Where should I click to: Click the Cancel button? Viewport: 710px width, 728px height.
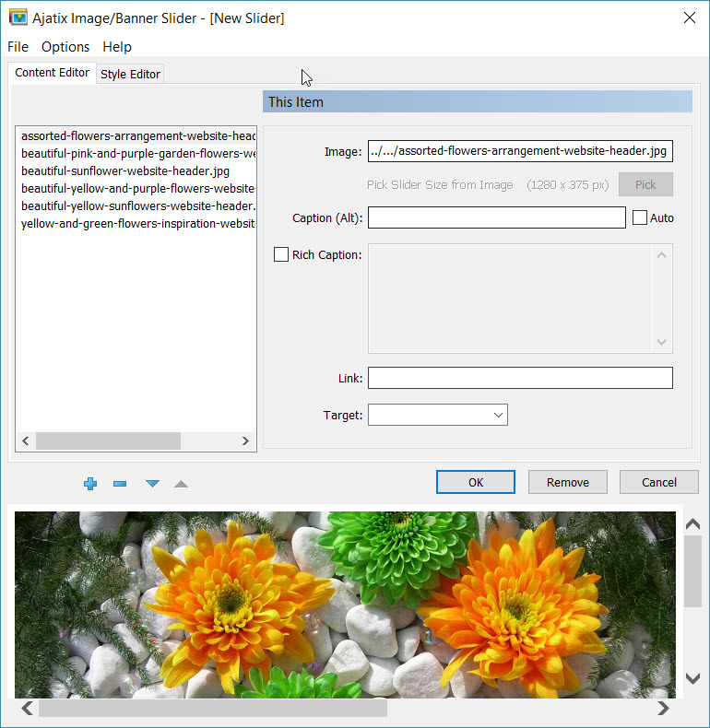click(659, 482)
